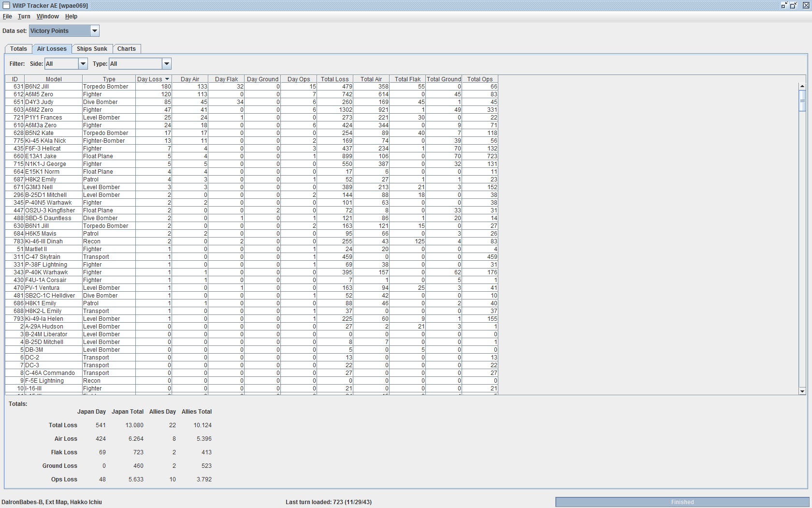Select the P1Y1 Frances row

(251, 118)
